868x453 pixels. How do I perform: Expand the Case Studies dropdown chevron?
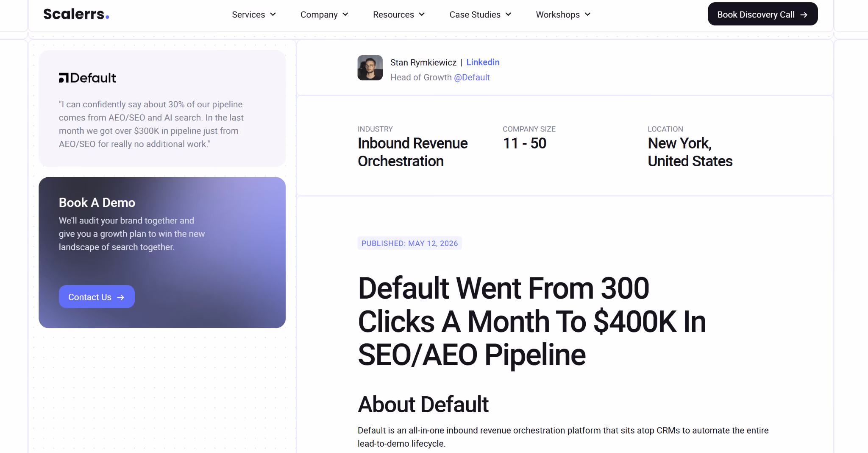pyautogui.click(x=508, y=14)
